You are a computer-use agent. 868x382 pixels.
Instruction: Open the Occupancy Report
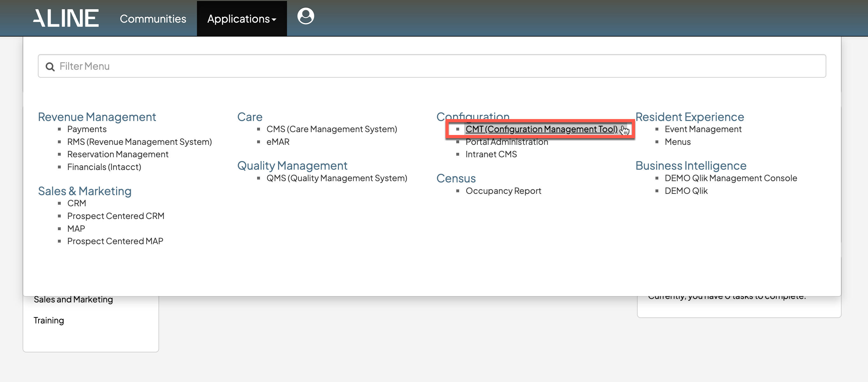(x=503, y=191)
